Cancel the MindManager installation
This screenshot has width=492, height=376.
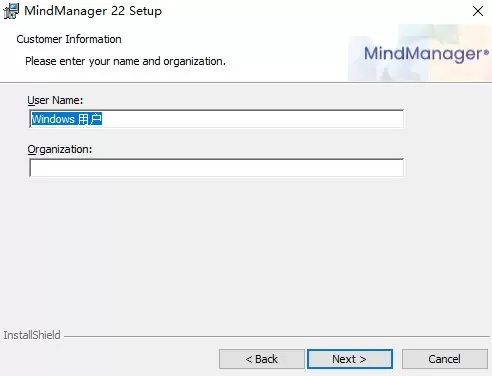pos(445,359)
